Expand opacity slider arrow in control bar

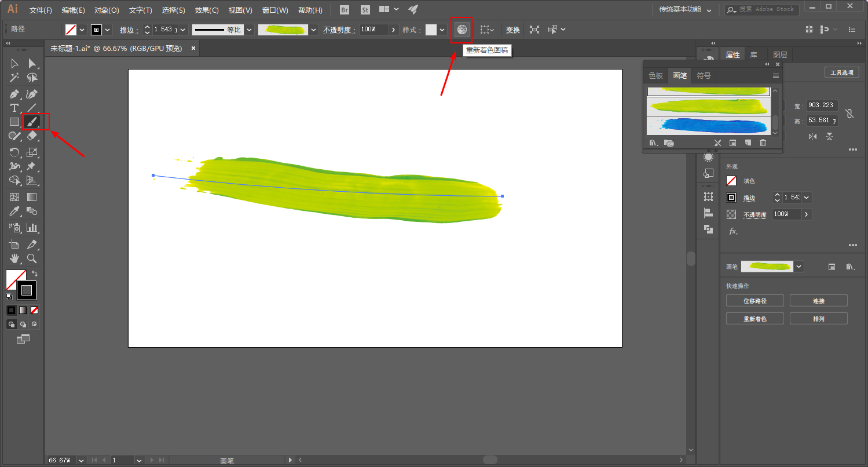pyautogui.click(x=394, y=30)
